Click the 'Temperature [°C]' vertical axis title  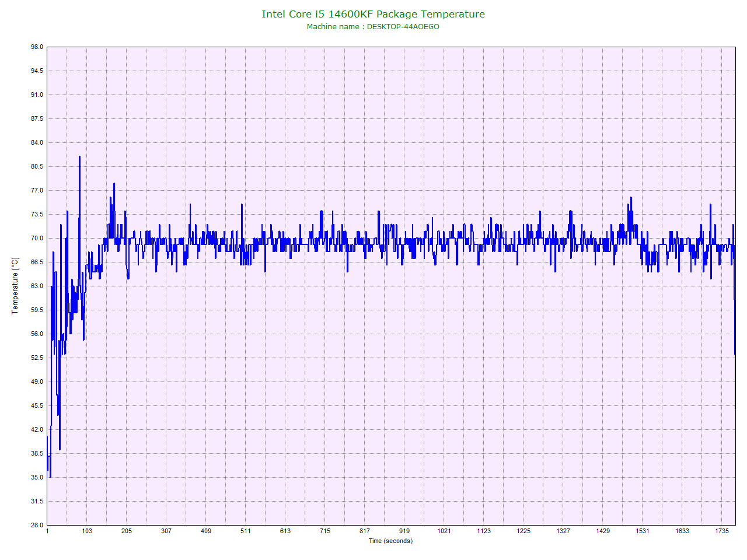pyautogui.click(x=15, y=286)
